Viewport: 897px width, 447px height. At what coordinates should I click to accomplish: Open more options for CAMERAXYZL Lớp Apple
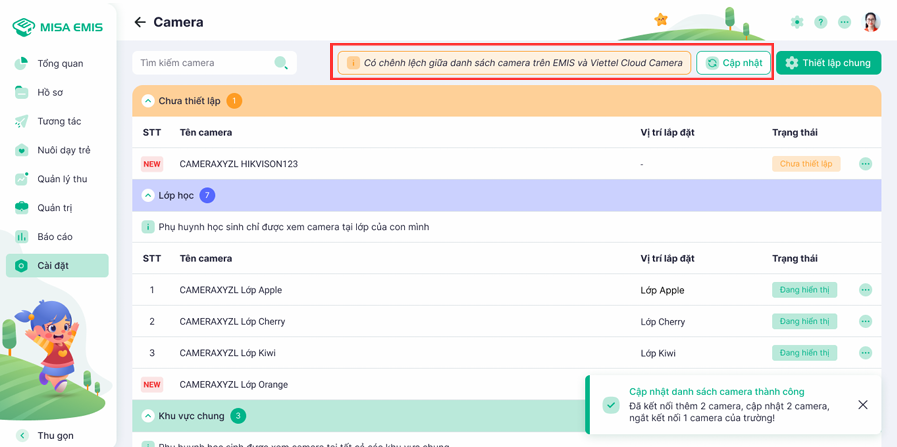coord(865,290)
